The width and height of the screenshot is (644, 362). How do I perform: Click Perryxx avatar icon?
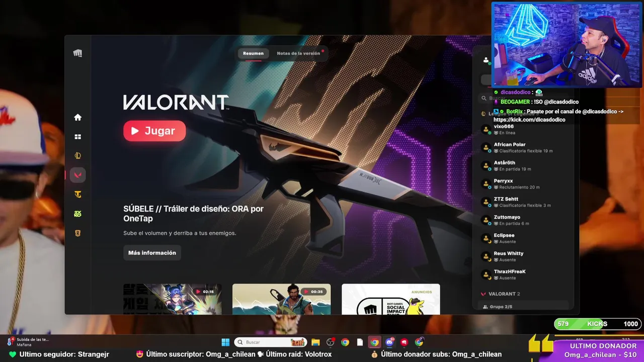[486, 184]
